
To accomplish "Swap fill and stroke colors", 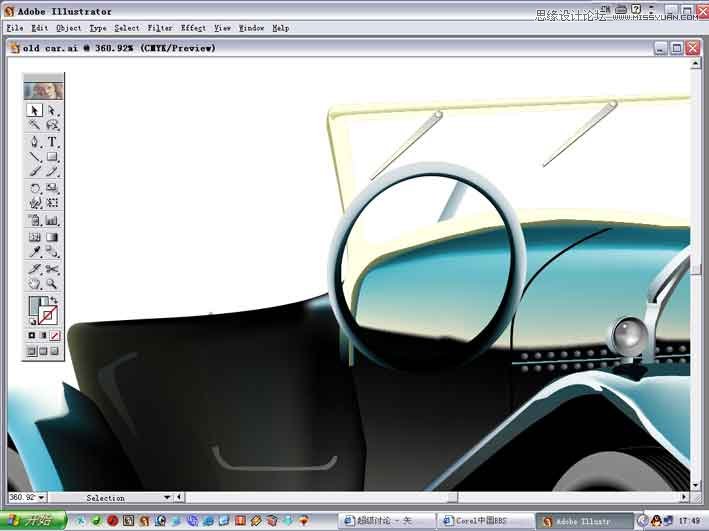I will point(54,300).
